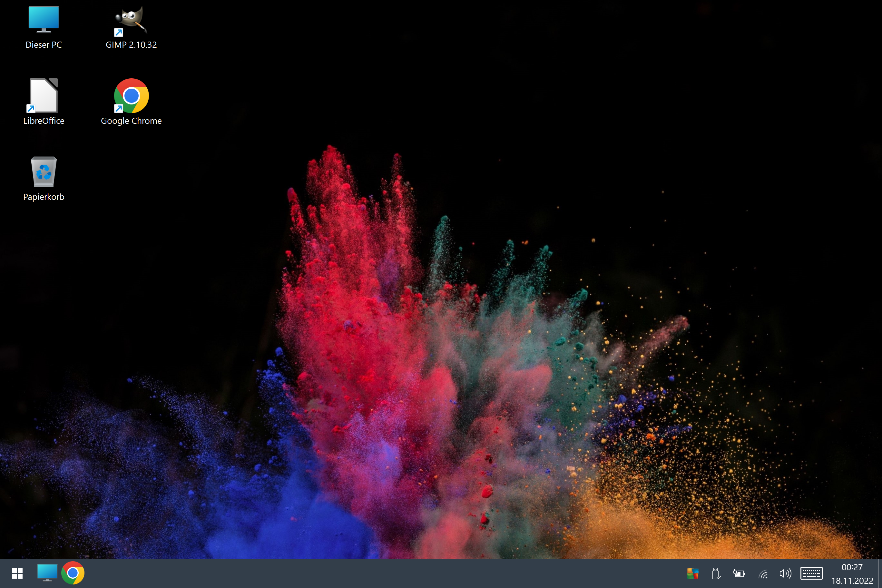Open the Wi-Fi network tray icon
Image resolution: width=882 pixels, height=588 pixels.
[x=763, y=573]
